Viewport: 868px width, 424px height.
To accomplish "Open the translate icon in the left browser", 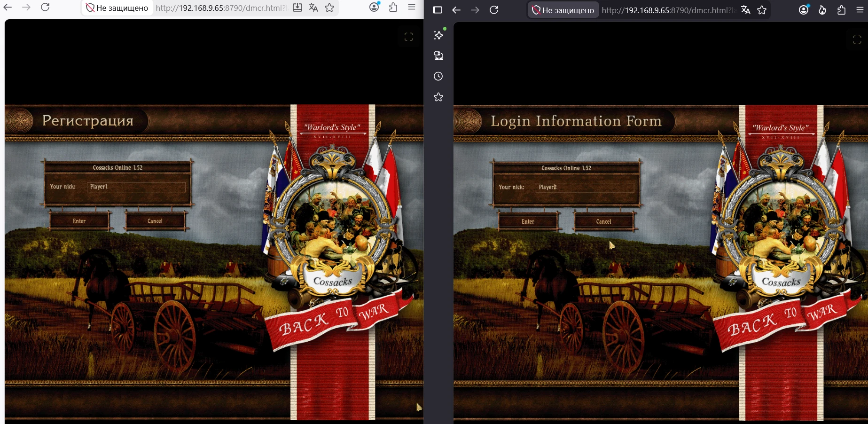I will click(x=313, y=8).
